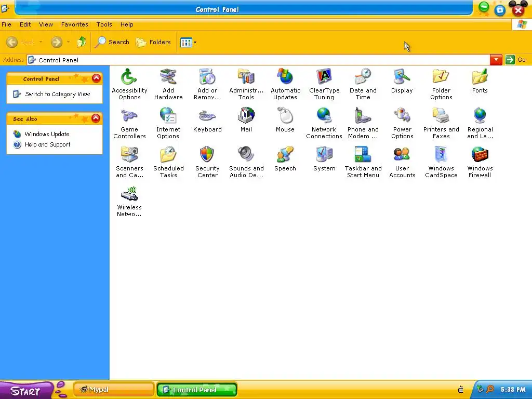Image resolution: width=532 pixels, height=399 pixels.
Task: Switch to Category View link
Action: tap(57, 94)
